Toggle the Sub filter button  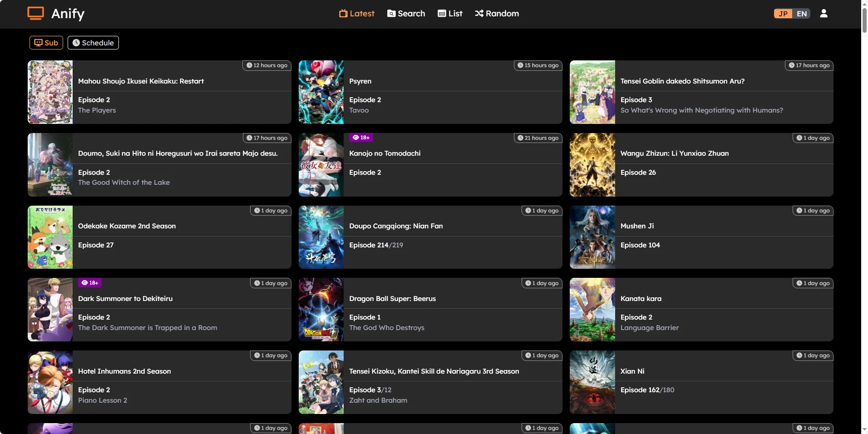click(x=46, y=43)
